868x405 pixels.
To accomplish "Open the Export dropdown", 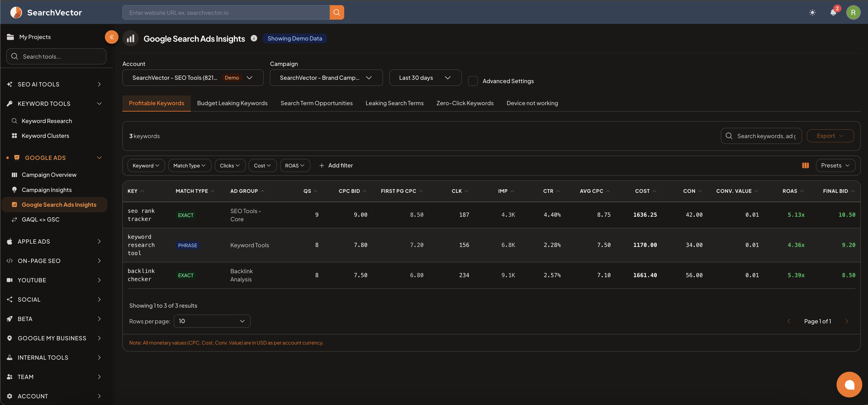I will tap(830, 136).
